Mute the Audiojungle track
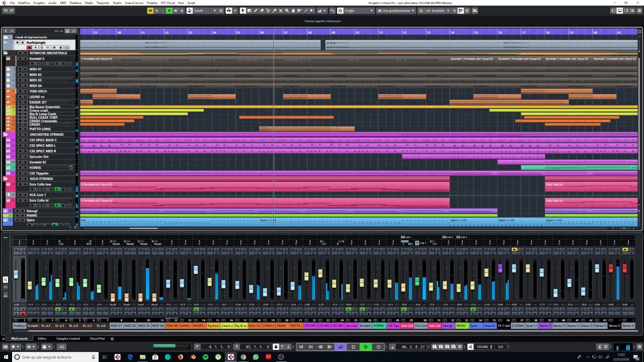 (17, 43)
